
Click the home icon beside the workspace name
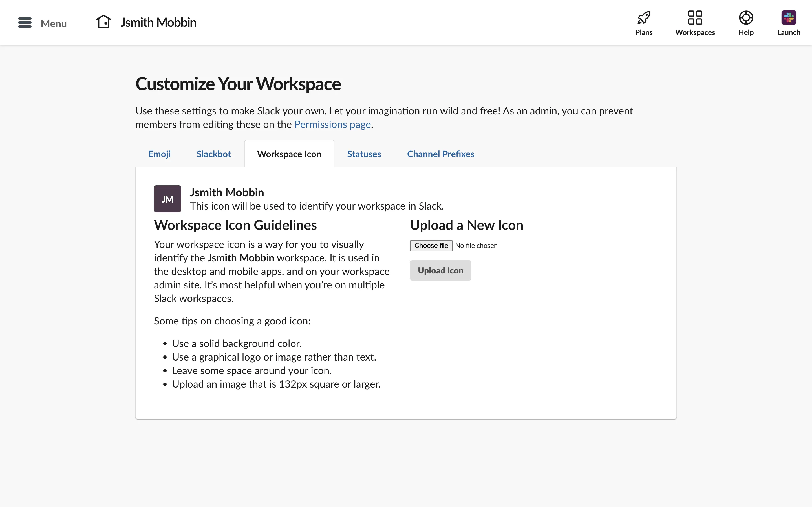pyautogui.click(x=103, y=22)
